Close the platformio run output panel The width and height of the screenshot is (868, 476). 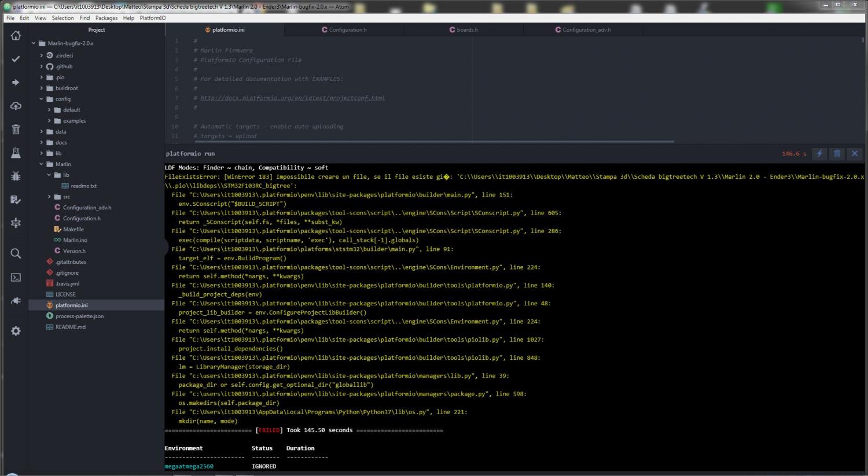(x=854, y=154)
